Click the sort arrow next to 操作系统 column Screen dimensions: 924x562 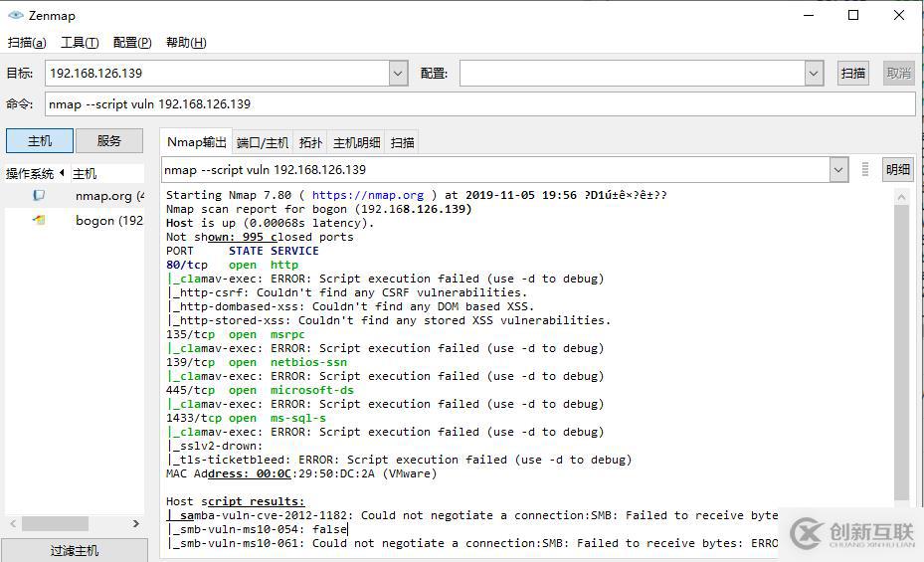62,173
